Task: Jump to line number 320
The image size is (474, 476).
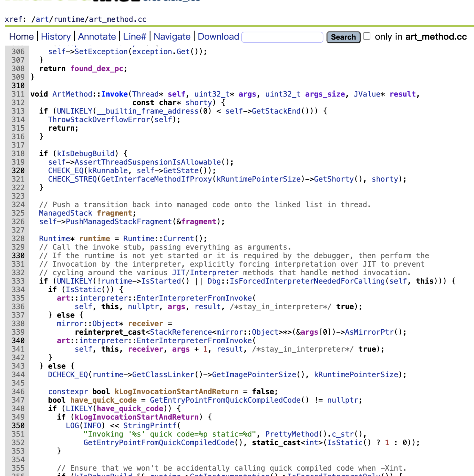Action: tap(18, 171)
